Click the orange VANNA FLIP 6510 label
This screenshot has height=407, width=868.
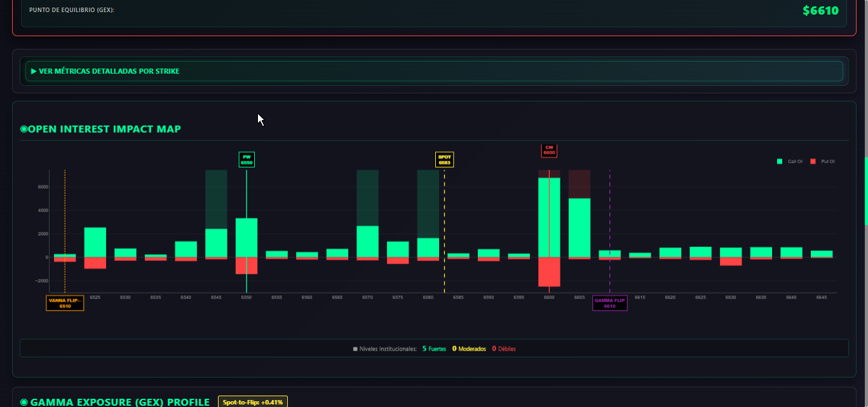(65, 304)
